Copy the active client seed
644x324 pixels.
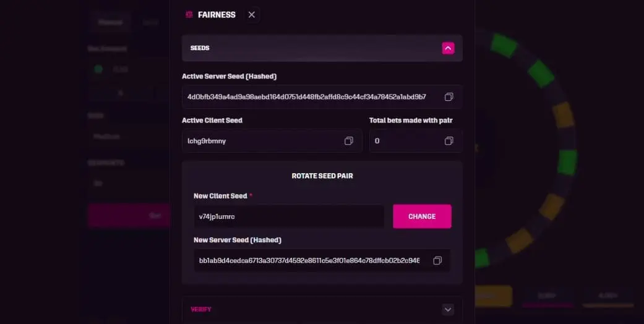tap(348, 141)
